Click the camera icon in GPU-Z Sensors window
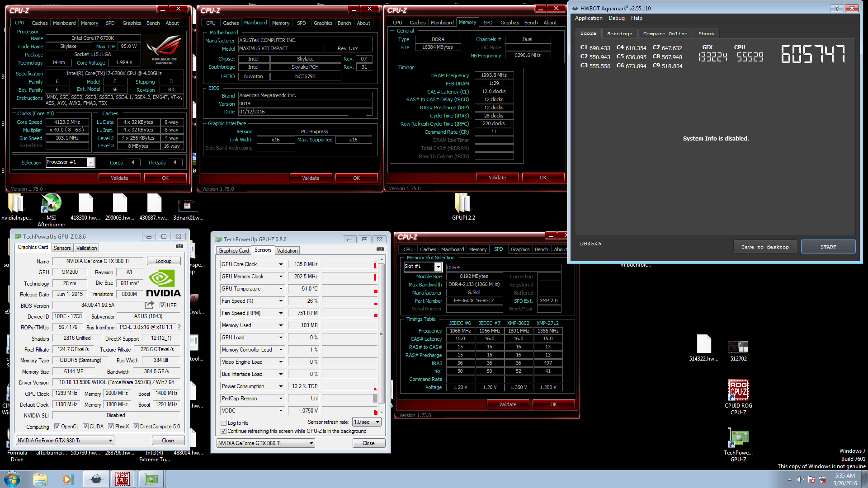Screen dimensions: 868x488 pyautogui.click(x=380, y=249)
